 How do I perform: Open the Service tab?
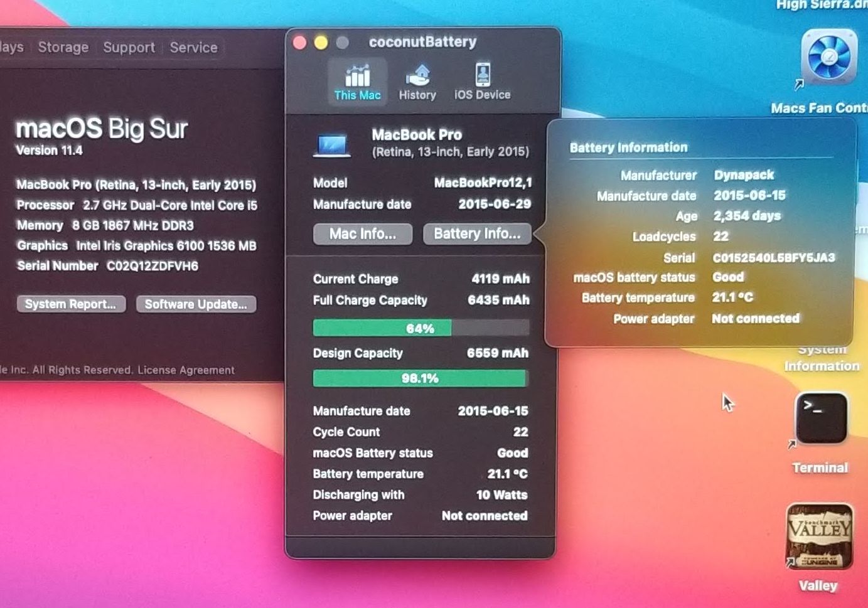(193, 48)
